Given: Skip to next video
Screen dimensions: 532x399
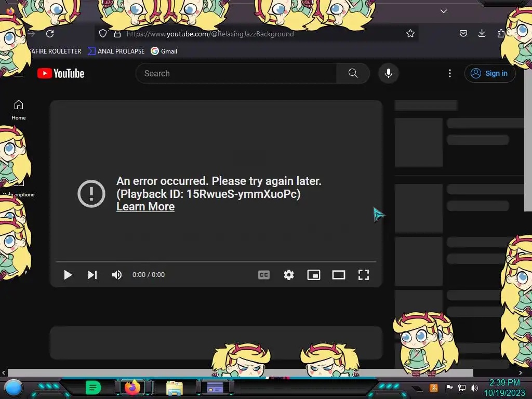Looking at the screenshot, I should pyautogui.click(x=92, y=275).
